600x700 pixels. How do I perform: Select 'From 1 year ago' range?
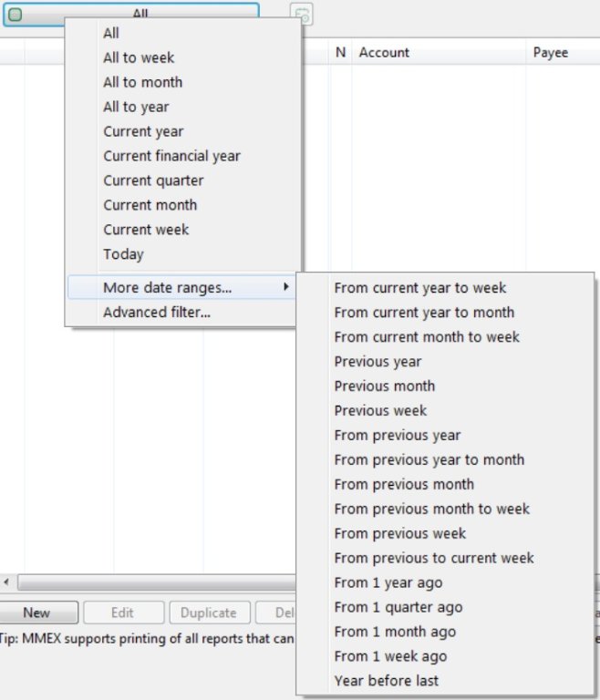[445, 582]
